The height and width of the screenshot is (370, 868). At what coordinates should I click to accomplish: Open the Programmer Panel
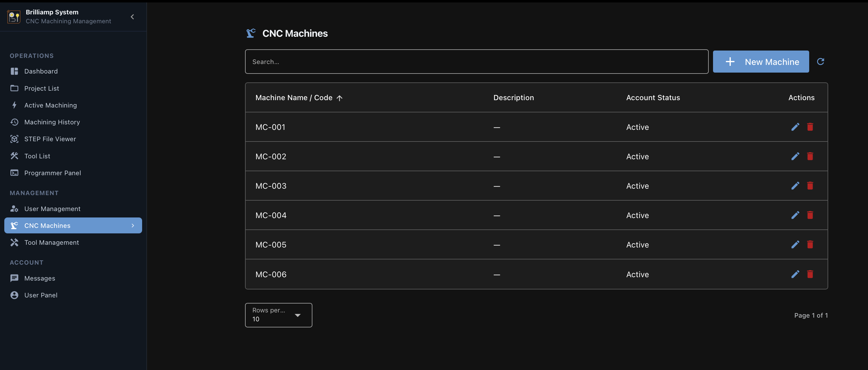pyautogui.click(x=73, y=173)
